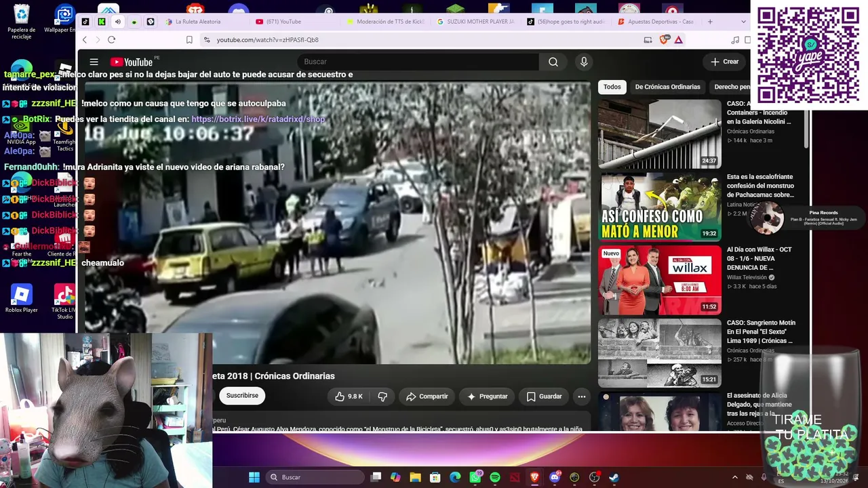Like the video showing 9.8 K
The height and width of the screenshot is (488, 868).
(349, 396)
